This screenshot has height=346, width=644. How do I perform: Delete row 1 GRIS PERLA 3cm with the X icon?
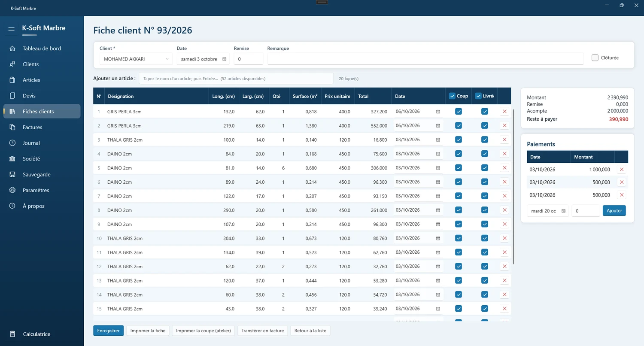504,112
